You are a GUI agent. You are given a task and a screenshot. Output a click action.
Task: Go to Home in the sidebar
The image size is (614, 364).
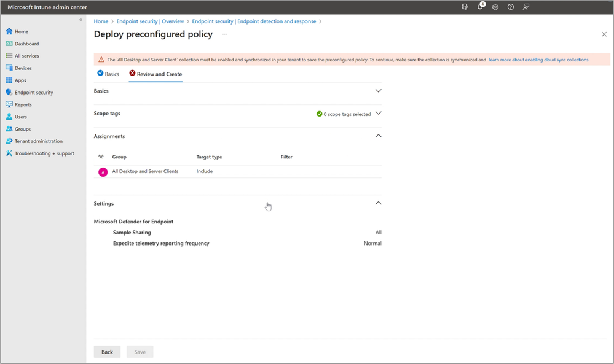[x=22, y=31]
